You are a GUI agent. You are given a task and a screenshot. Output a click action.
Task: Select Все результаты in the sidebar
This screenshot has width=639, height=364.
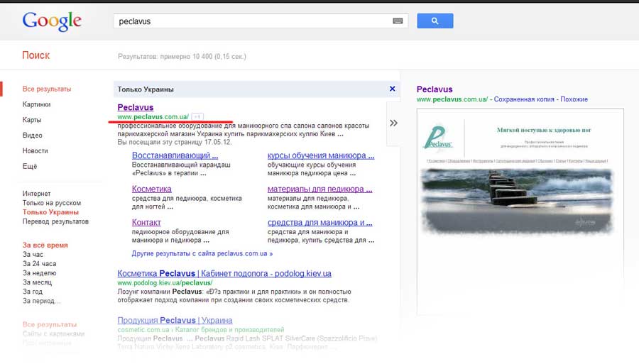(46, 89)
